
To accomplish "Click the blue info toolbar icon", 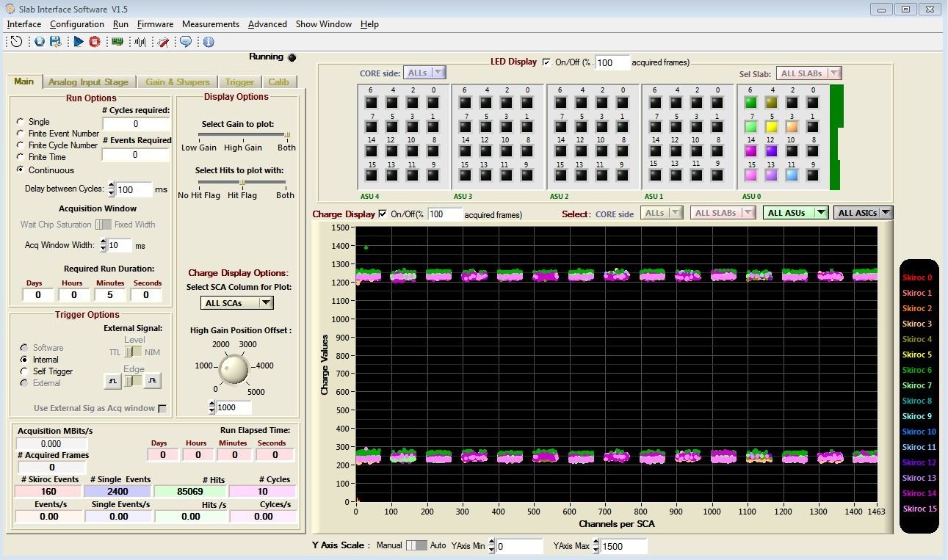I will 209,42.
